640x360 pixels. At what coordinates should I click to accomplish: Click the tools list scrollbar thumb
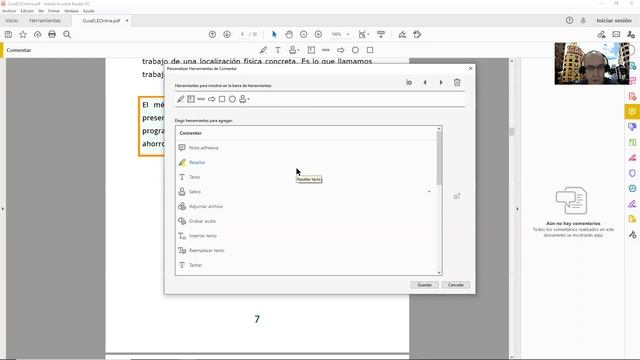pyautogui.click(x=439, y=158)
